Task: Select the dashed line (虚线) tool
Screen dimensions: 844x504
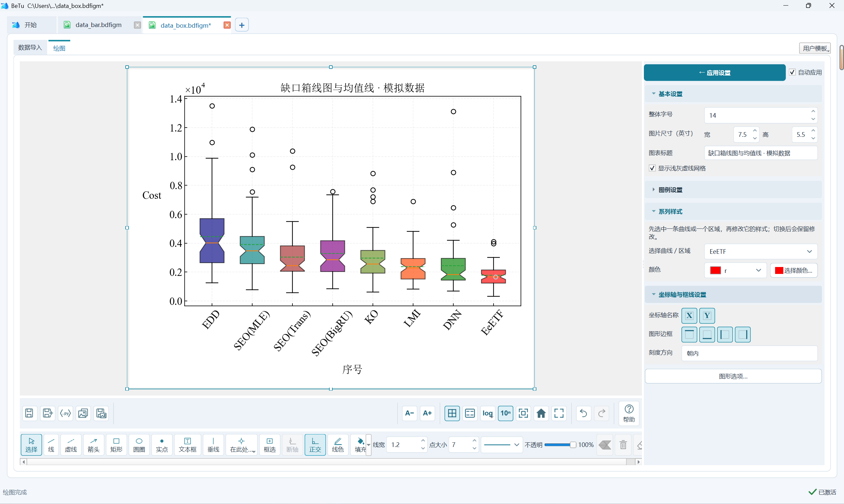Action: coord(71,445)
